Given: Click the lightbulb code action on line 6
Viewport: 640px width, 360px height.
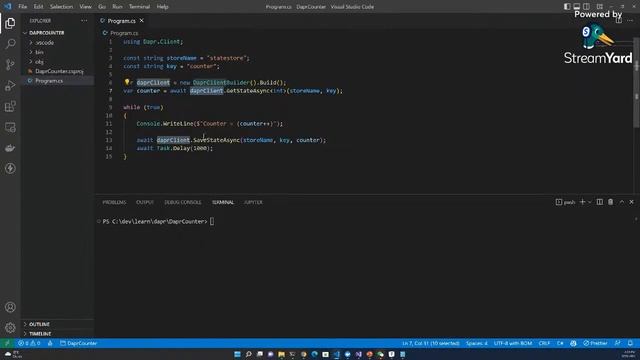Looking at the screenshot, I should pos(127,82).
